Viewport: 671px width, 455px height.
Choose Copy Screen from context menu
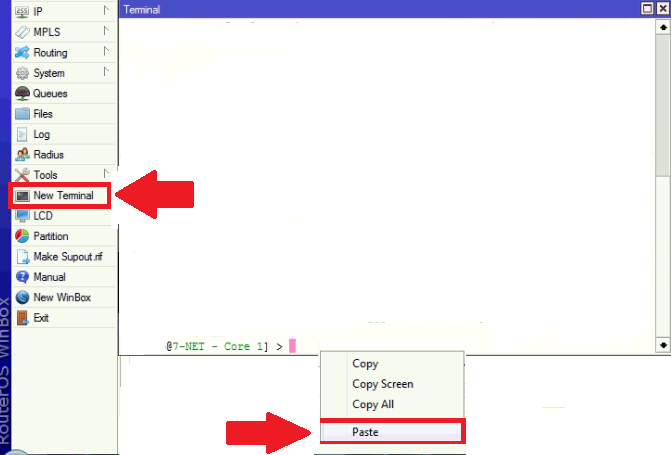click(383, 384)
